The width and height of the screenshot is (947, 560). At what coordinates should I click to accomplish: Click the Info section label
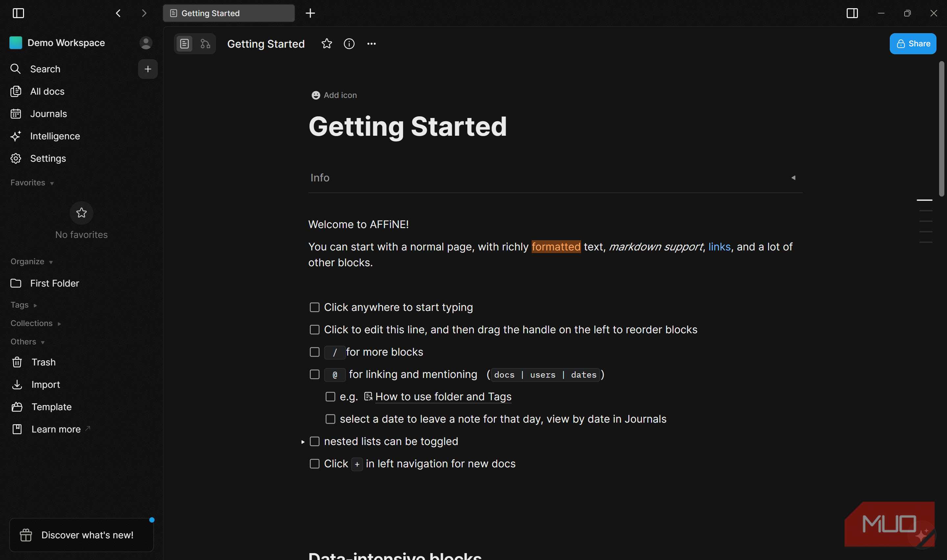(320, 178)
